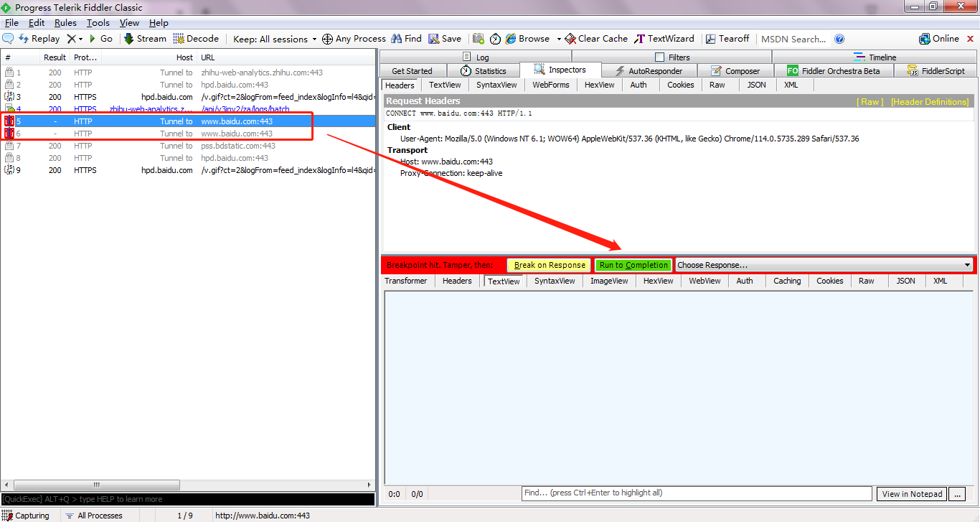Click the Go resume button
980x522 pixels.
click(93, 39)
